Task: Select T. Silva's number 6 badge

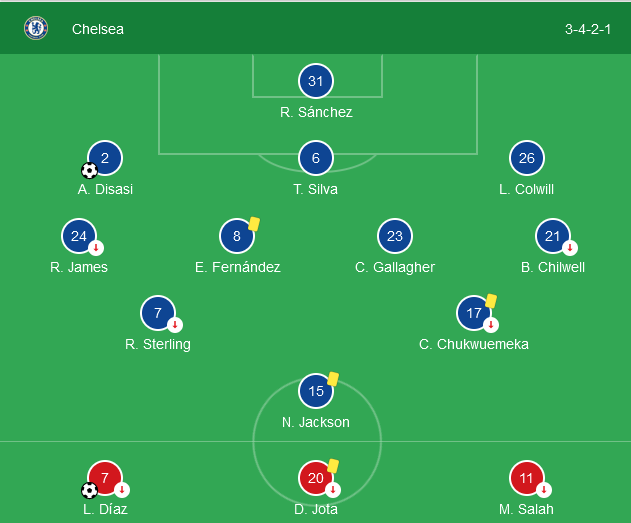Action: [x=316, y=158]
